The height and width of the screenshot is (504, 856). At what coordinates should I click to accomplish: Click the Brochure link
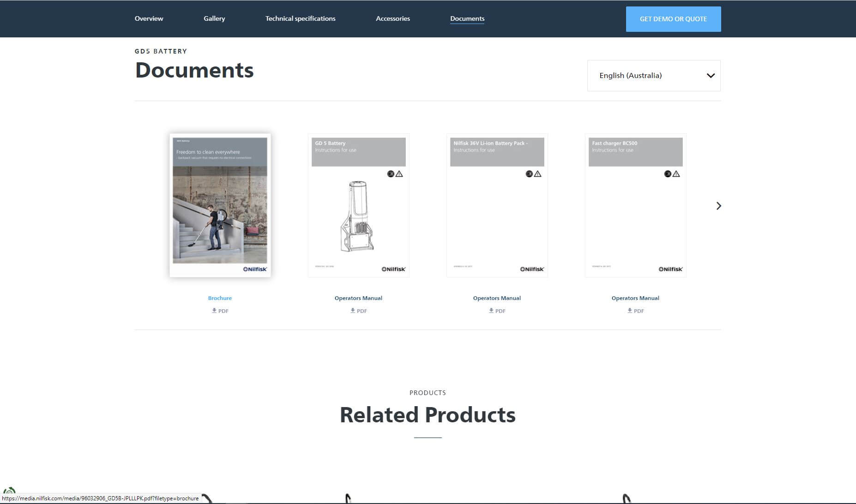[x=220, y=298]
